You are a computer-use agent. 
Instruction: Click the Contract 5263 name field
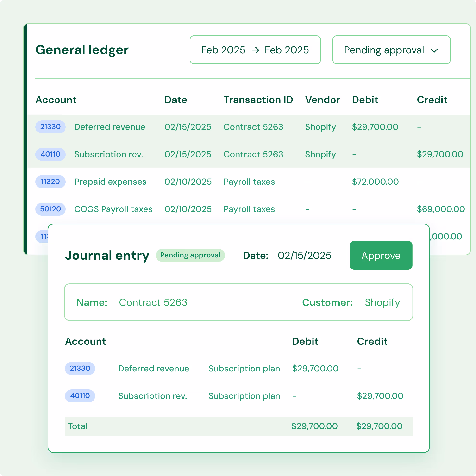153,302
